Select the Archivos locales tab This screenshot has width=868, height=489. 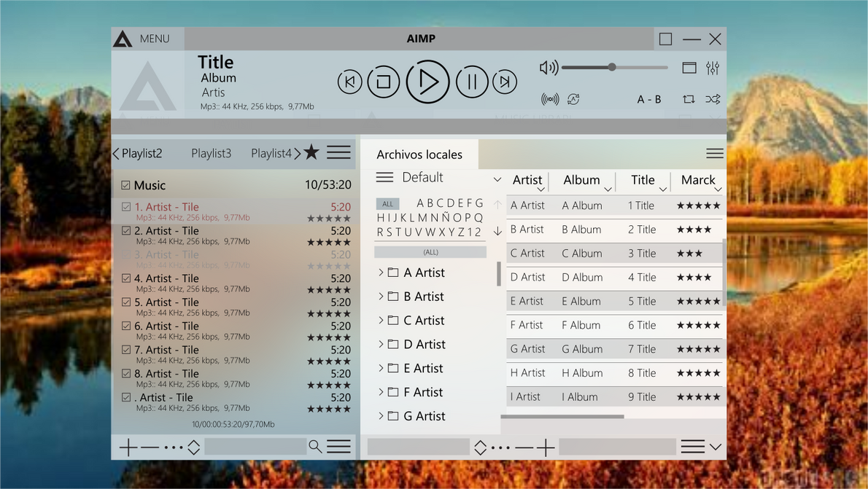(x=419, y=154)
